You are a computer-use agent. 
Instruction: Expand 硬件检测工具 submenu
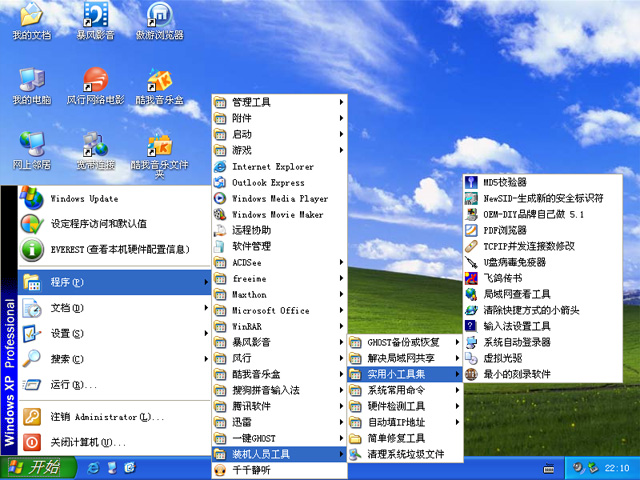(x=396, y=407)
